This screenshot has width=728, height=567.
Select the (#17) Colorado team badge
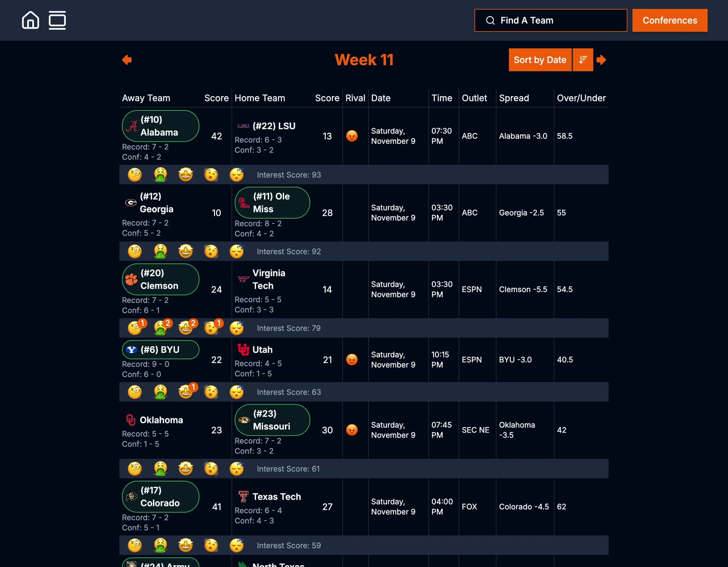point(161,496)
